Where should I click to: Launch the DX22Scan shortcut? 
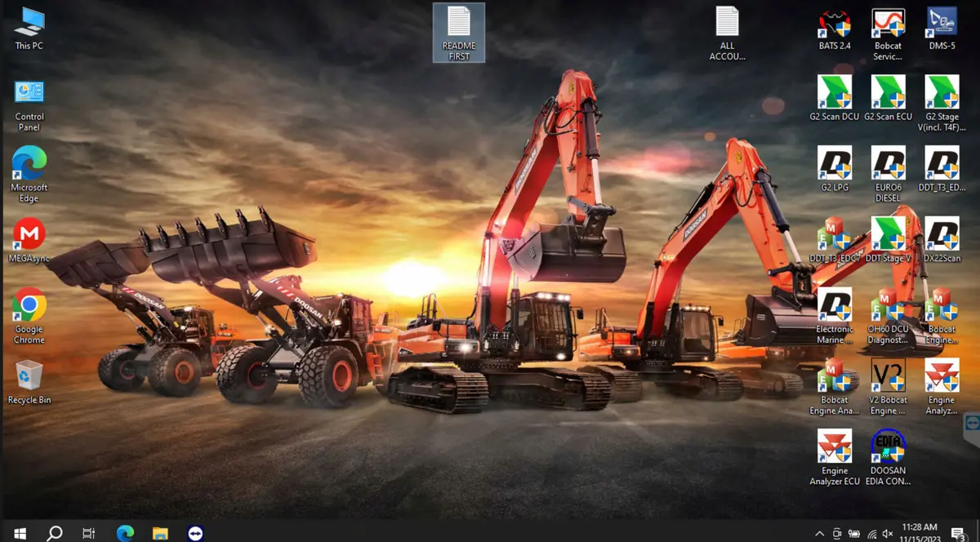coord(942,240)
